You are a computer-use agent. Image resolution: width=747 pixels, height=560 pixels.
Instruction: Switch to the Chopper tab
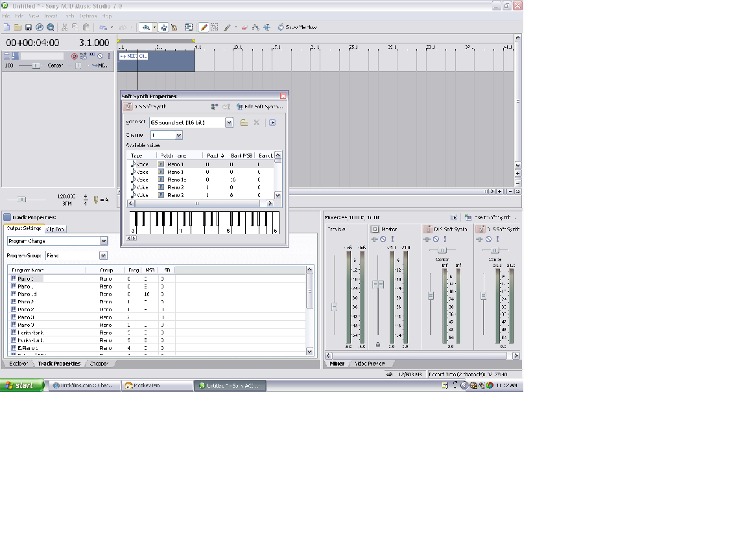tap(99, 364)
